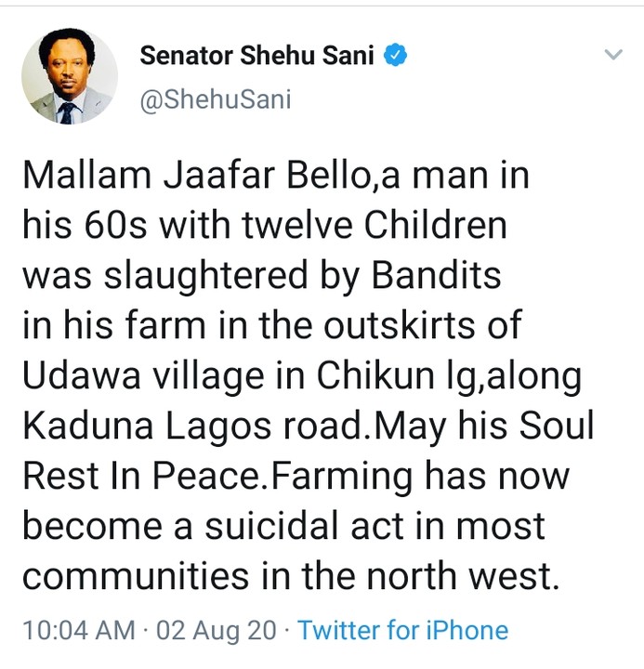Open Shehu Sani's profile picture

point(69,76)
